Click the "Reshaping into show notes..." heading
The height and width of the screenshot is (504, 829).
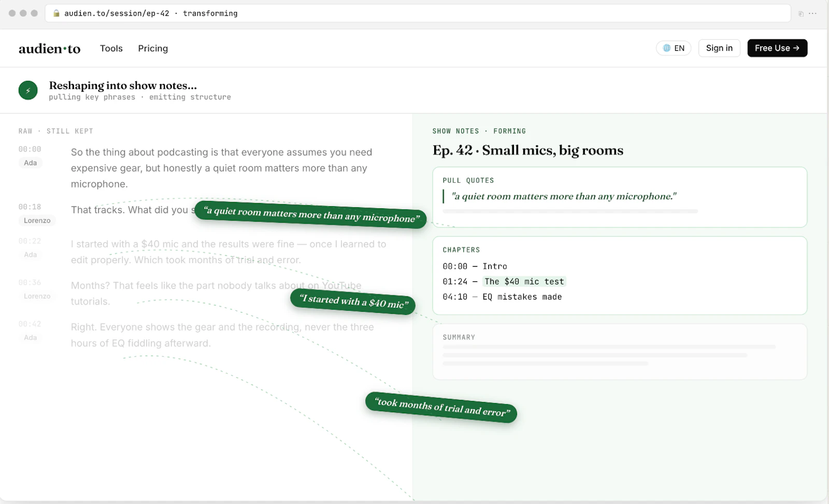pyautogui.click(x=123, y=85)
